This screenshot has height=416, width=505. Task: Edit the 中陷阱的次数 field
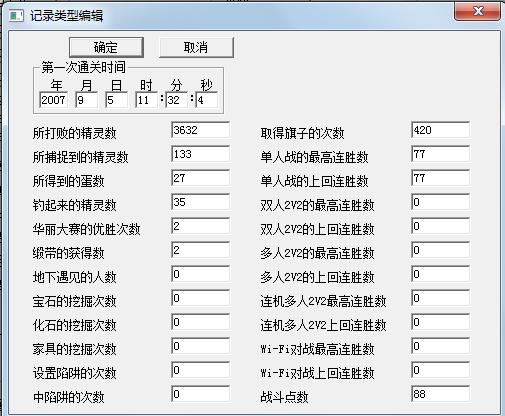pyautogui.click(x=201, y=394)
